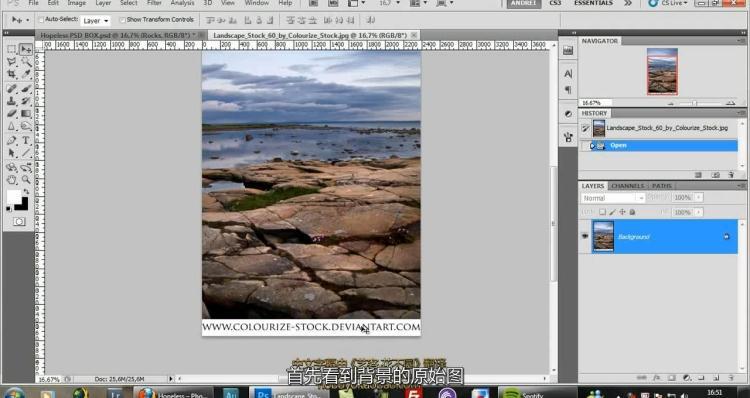Toggle lock transparent pixels in Layers

(602, 212)
